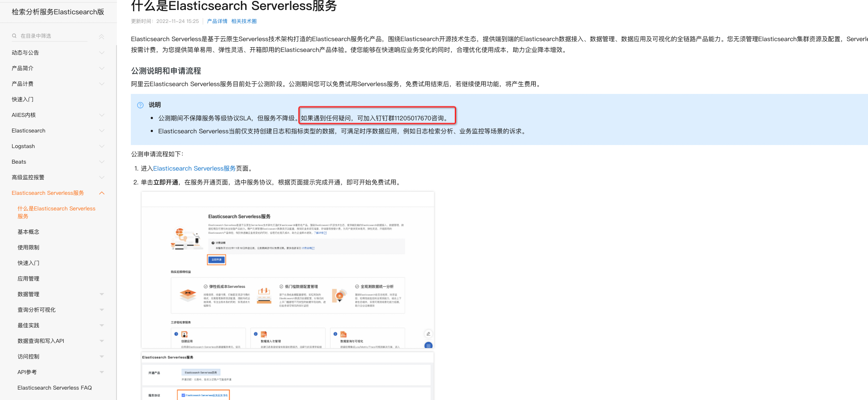Image resolution: width=868 pixels, height=400 pixels.
Task: Open top-level 快速入门 in the sidebar
Action: coord(23,100)
